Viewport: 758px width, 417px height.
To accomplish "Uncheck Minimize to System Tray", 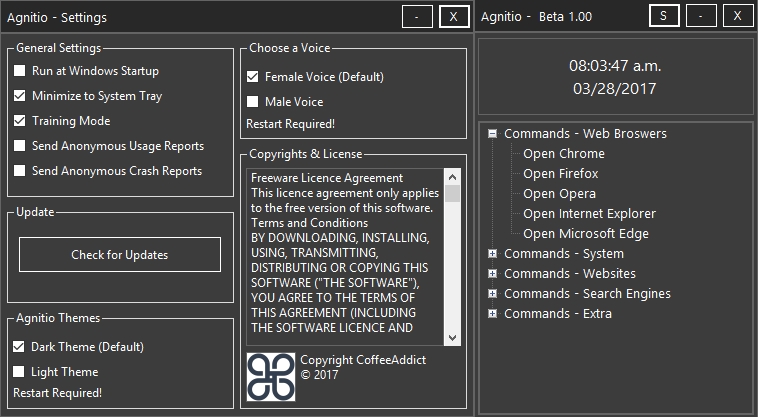I will [19, 96].
